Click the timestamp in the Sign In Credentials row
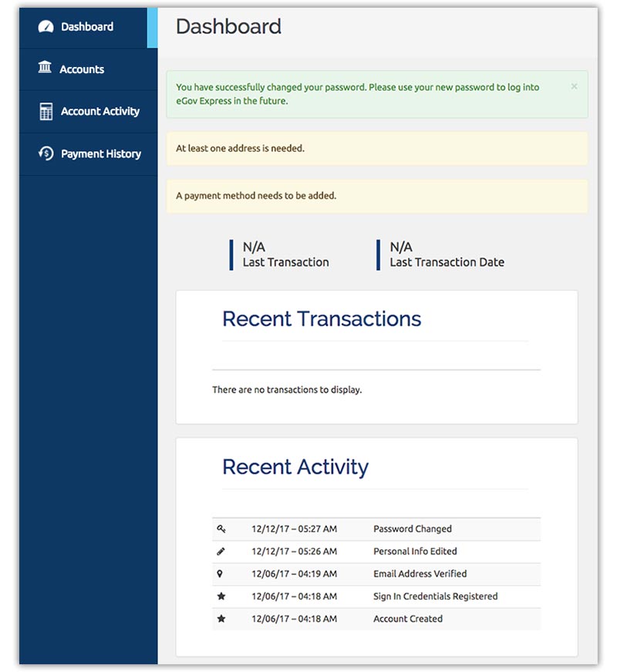617x672 pixels. 294,596
